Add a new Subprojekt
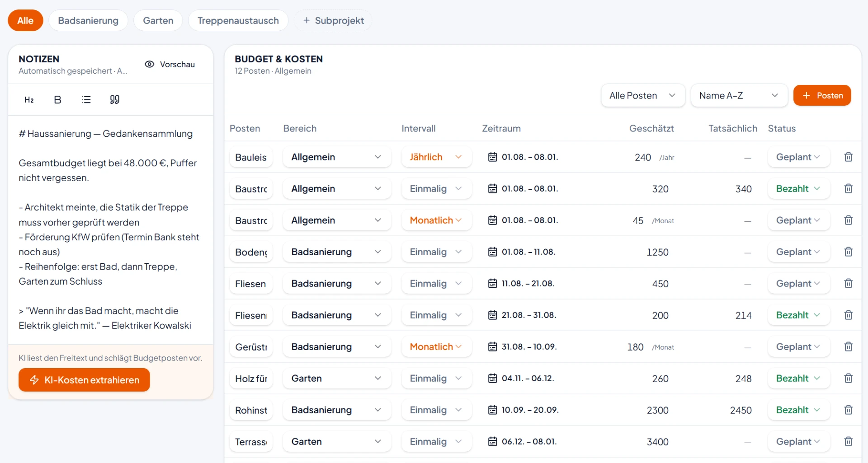This screenshot has width=868, height=463. 333,20
